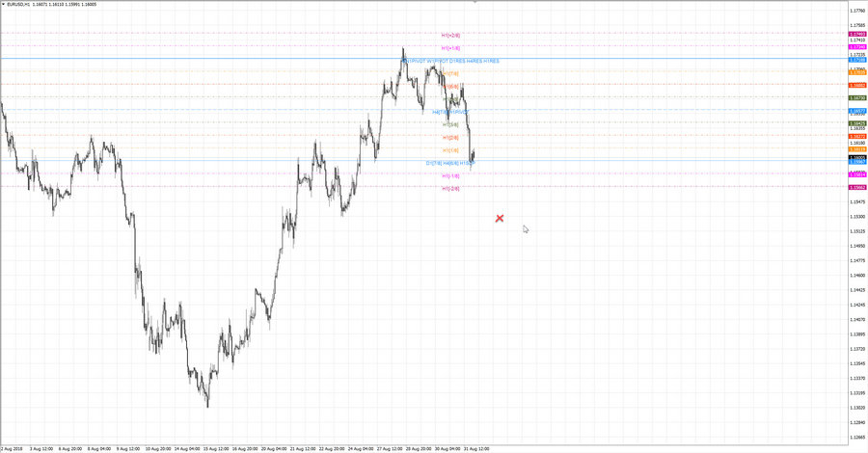This screenshot has width=868, height=453.
Task: Click the magenta 1.15814 price tag
Action: point(857,174)
